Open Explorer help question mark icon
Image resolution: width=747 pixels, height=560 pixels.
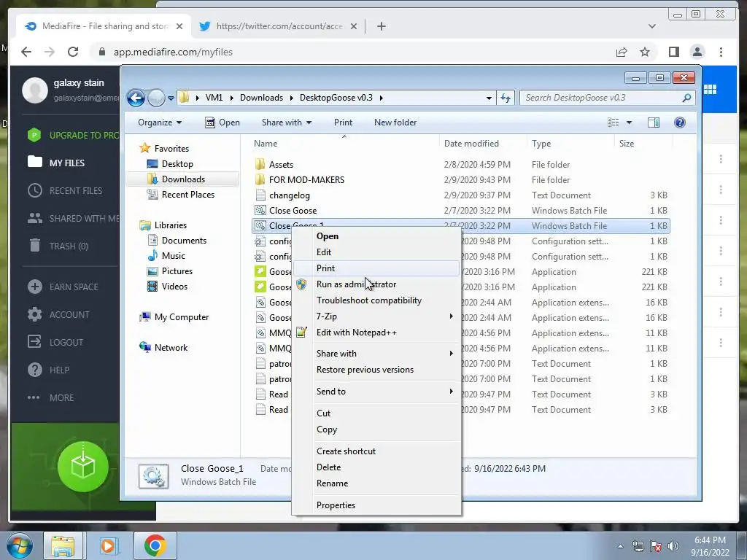pyautogui.click(x=680, y=122)
